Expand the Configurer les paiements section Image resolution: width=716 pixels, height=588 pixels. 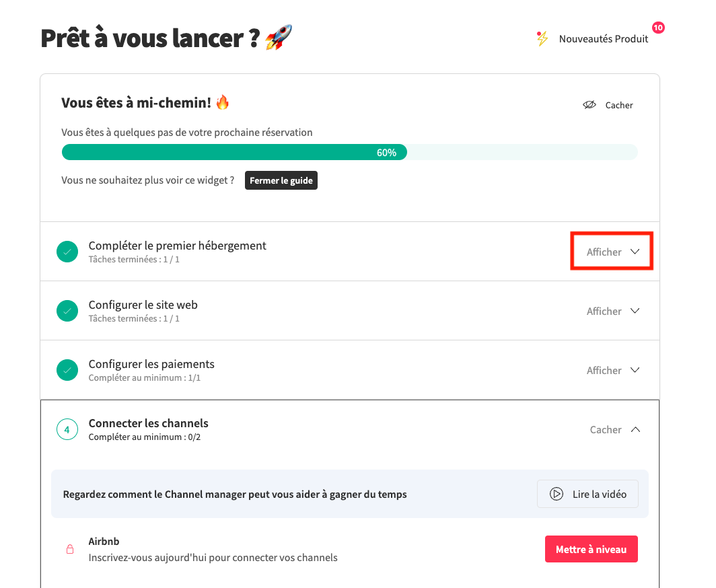coord(612,370)
